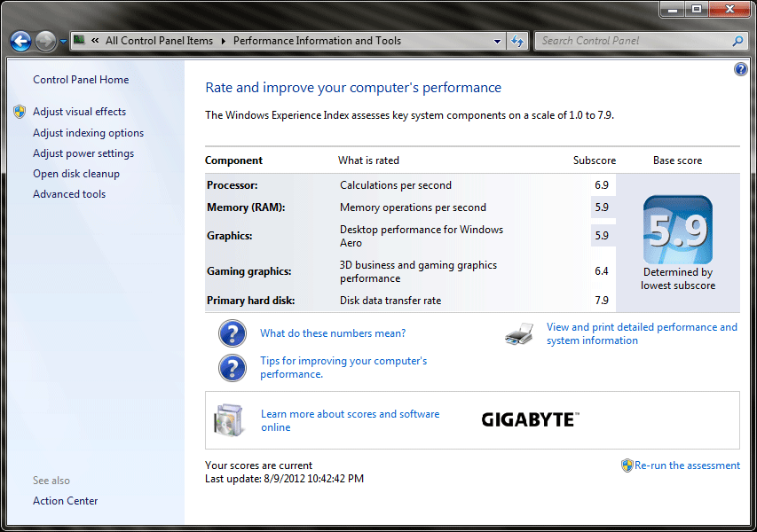Click Re-run the assessment
Image resolution: width=757 pixels, height=532 pixels.
click(687, 465)
